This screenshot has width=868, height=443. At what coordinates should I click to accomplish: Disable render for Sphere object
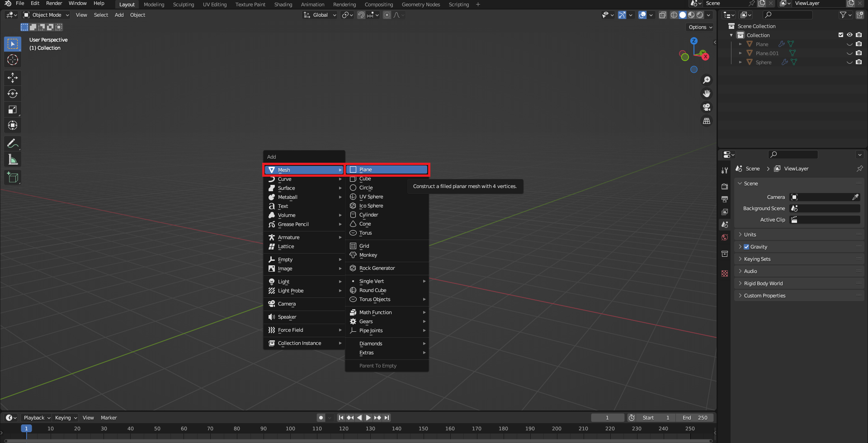[x=859, y=62]
